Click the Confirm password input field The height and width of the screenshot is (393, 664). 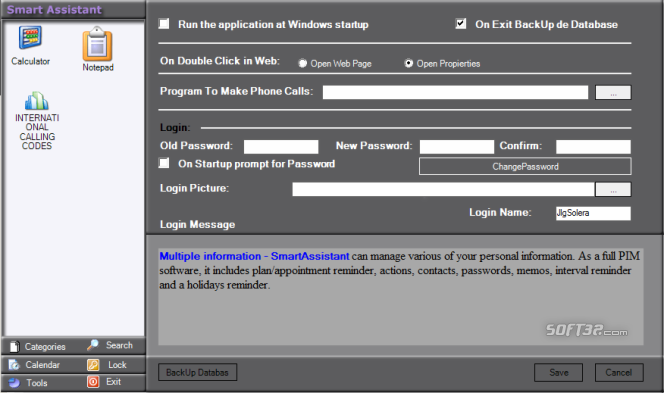(x=593, y=147)
